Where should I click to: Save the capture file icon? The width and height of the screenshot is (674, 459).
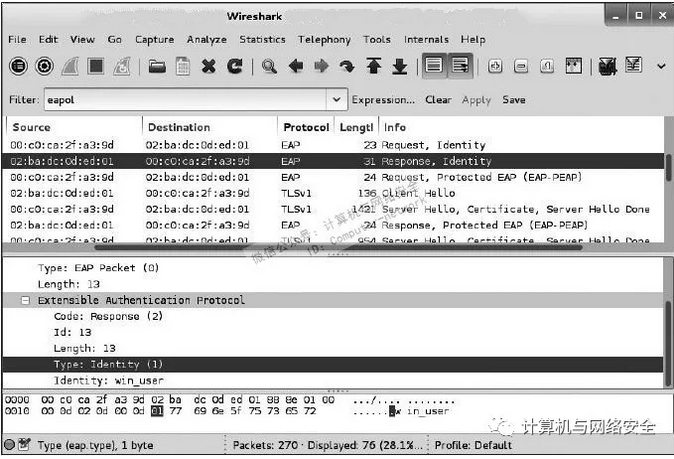[x=183, y=66]
